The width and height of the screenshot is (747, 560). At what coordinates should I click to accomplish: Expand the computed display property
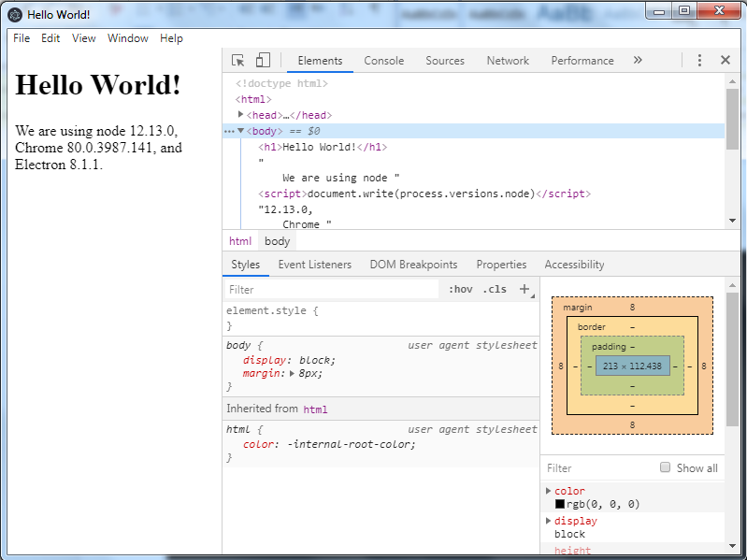pyautogui.click(x=549, y=521)
